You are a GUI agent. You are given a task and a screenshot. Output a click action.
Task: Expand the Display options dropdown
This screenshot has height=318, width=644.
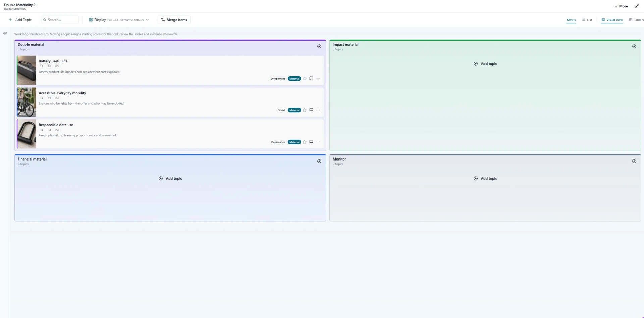[119, 20]
